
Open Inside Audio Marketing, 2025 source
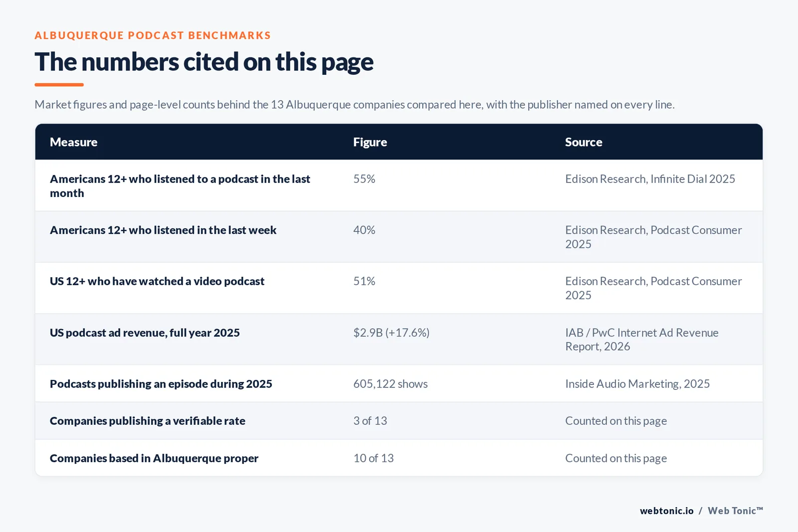pos(637,384)
